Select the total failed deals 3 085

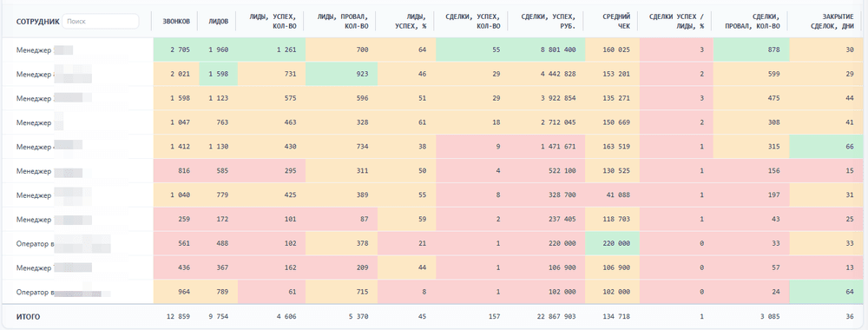770,317
